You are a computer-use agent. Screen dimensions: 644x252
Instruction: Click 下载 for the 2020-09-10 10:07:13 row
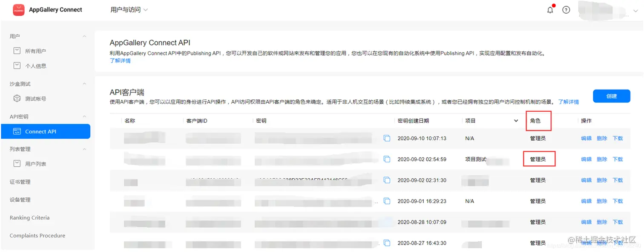pos(618,138)
